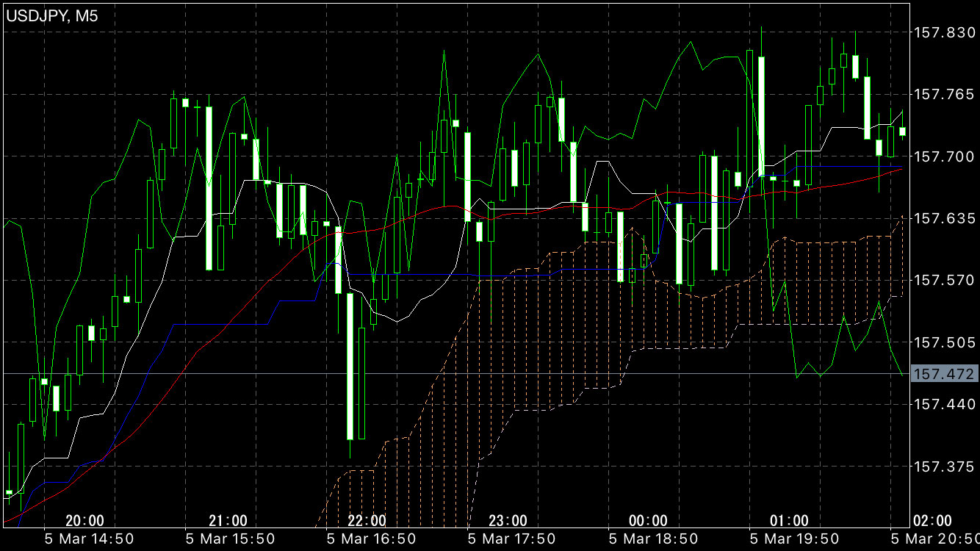Viewport: 980px width, 551px height.
Task: Click the current price tag 157.472
Action: 943,374
